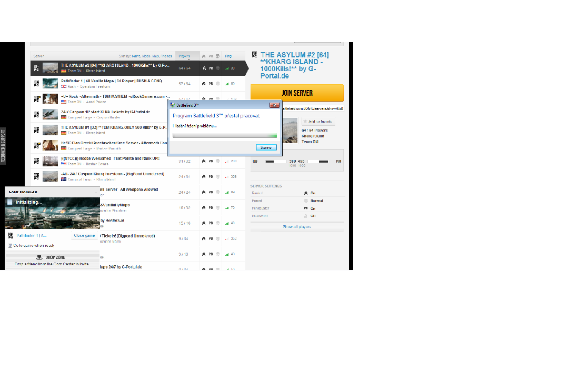Click the Game Manager Initializing image

coord(53,213)
